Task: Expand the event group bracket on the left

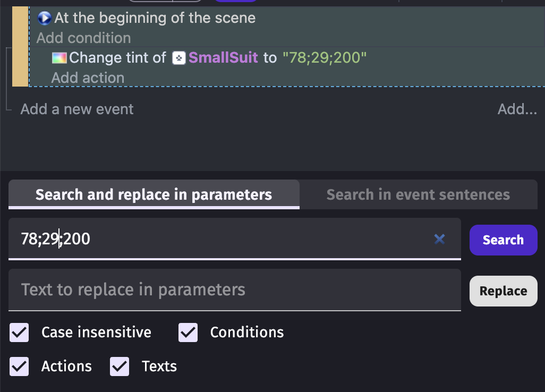Action: 6,79
